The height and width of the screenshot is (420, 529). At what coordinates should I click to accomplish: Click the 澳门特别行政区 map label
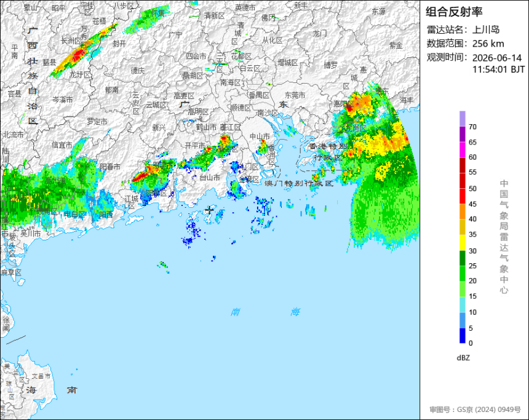pos(299,183)
